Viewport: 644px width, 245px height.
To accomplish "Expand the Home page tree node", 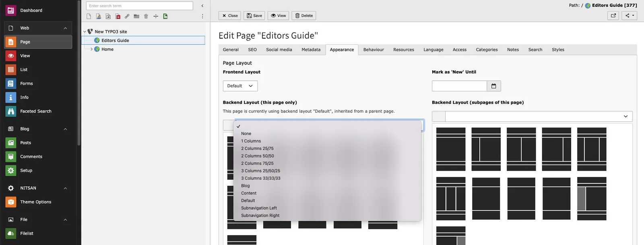I will 91,49.
